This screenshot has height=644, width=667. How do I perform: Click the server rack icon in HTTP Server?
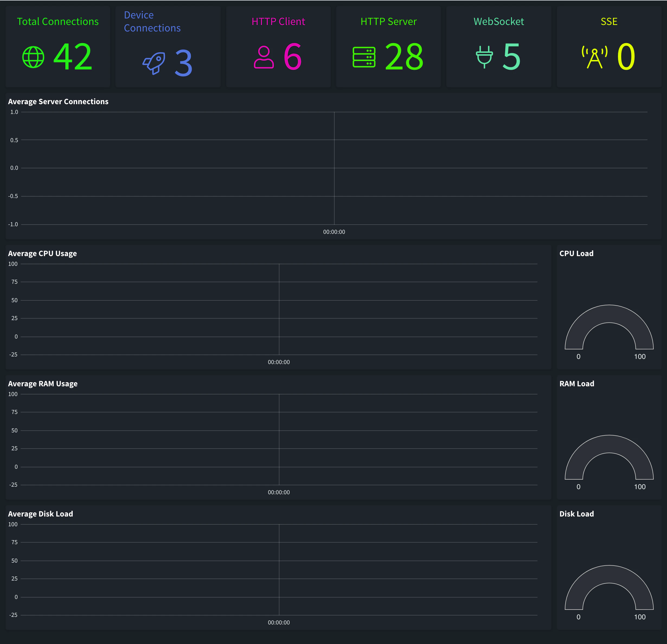[x=364, y=57]
